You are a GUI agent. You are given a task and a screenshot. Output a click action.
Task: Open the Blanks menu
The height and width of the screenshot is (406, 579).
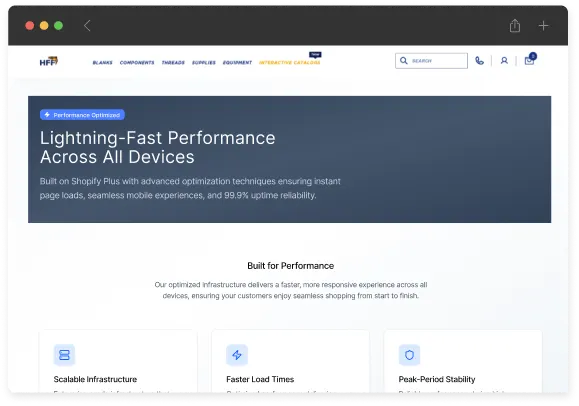coord(102,62)
